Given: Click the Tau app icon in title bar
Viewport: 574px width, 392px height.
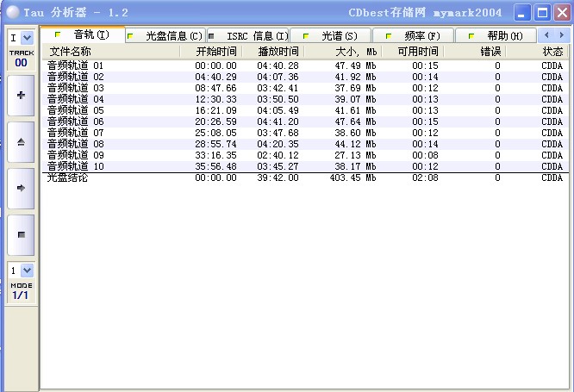Looking at the screenshot, I should click(x=13, y=12).
